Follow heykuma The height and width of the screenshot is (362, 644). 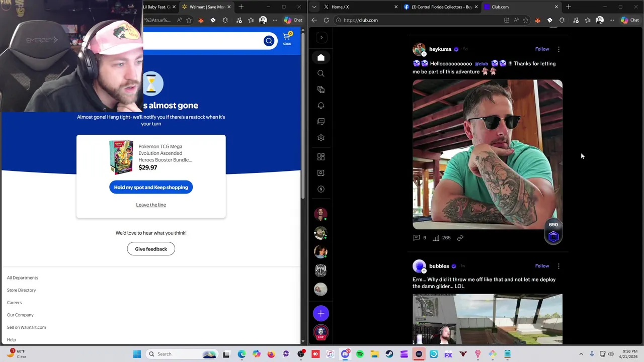pos(542,49)
